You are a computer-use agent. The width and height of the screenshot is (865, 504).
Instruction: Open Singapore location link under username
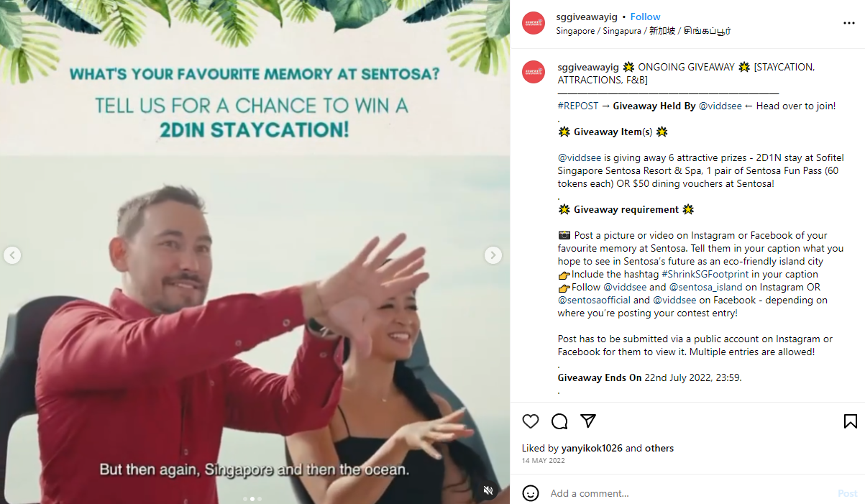644,31
